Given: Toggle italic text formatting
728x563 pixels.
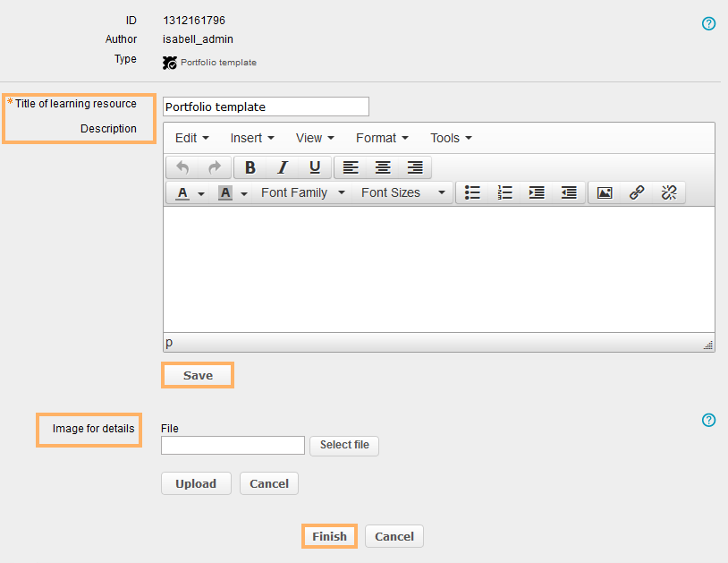Looking at the screenshot, I should [x=283, y=167].
